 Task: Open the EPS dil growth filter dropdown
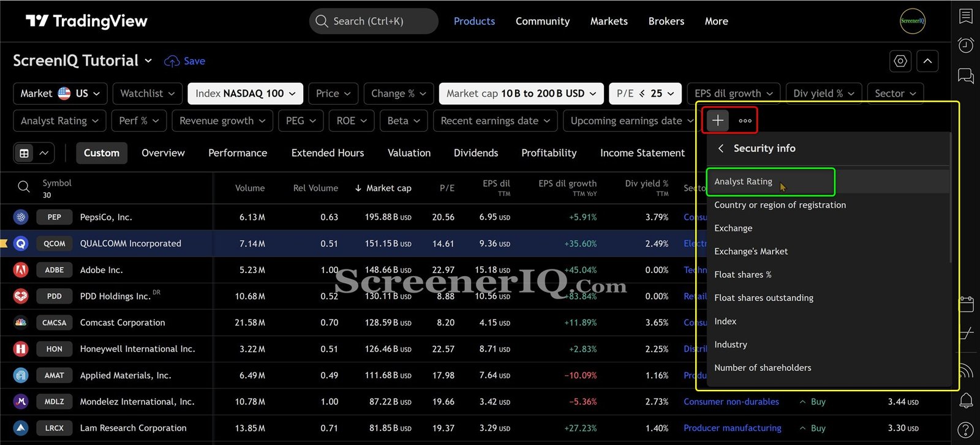pos(734,93)
